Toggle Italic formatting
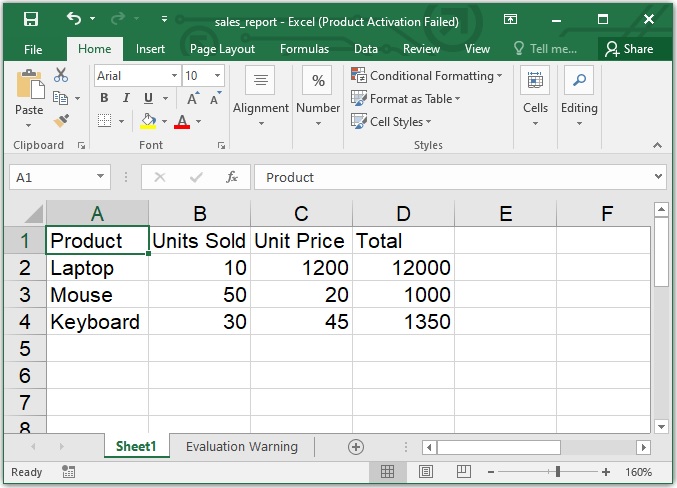Screen dimensions: 677x488 click(x=126, y=98)
